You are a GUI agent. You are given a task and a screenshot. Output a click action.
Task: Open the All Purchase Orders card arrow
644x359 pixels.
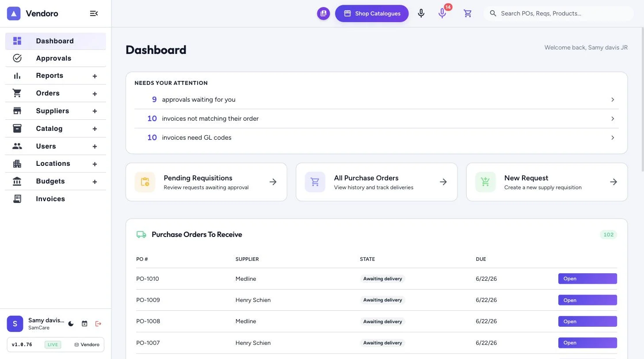click(x=443, y=182)
